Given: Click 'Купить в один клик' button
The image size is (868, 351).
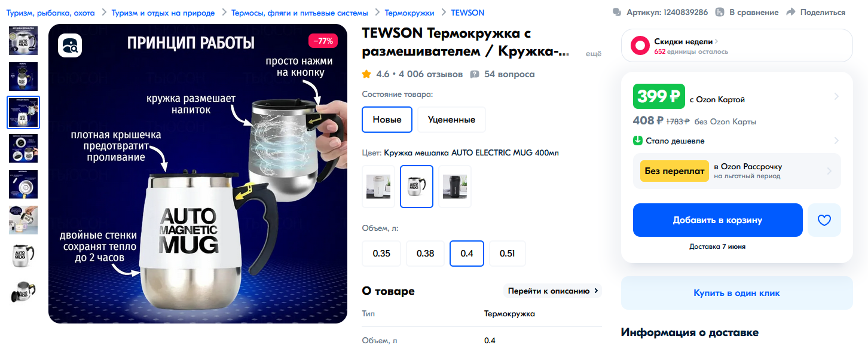Looking at the screenshot, I should (x=736, y=293).
